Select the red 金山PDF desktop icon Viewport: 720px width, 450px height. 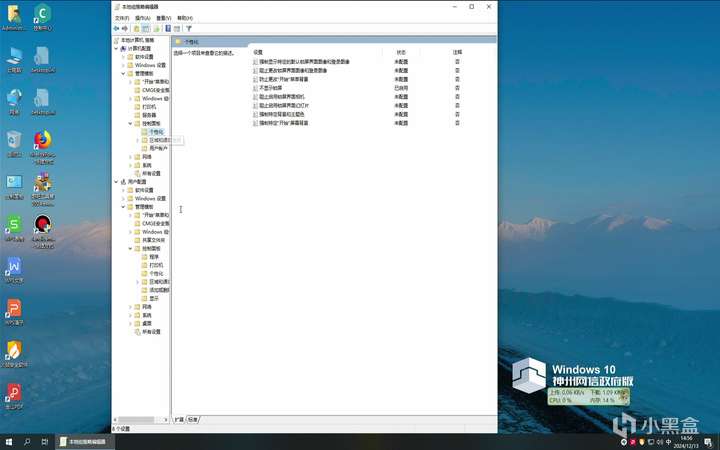(x=14, y=396)
